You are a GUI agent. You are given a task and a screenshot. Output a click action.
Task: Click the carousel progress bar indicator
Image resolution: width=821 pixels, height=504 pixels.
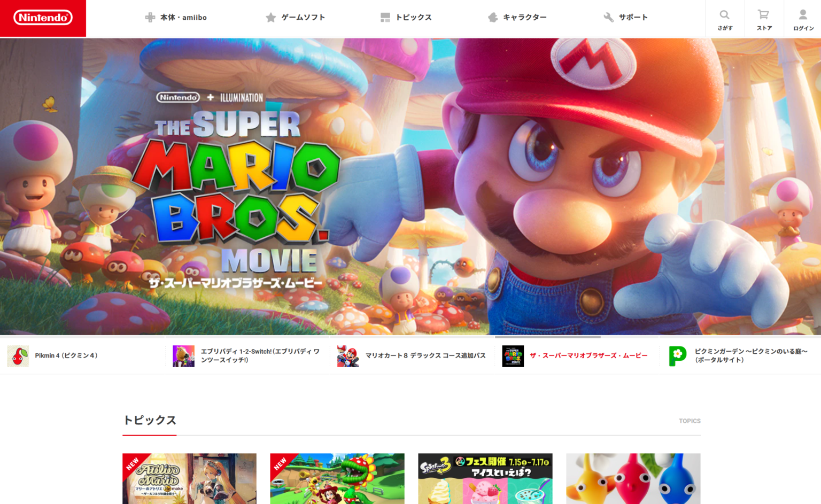point(547,337)
